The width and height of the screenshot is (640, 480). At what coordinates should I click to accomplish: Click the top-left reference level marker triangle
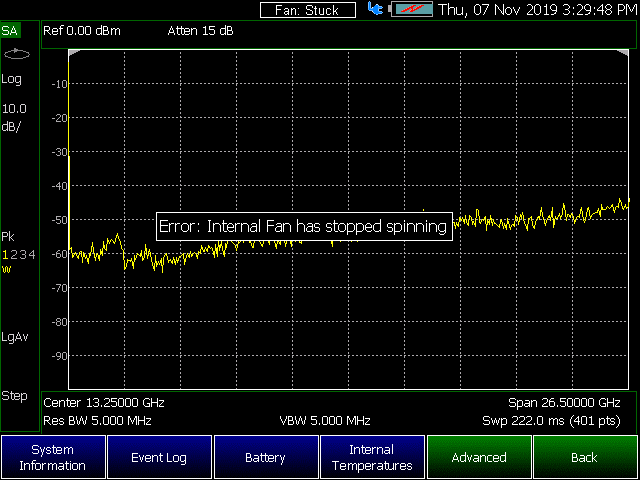(73, 53)
